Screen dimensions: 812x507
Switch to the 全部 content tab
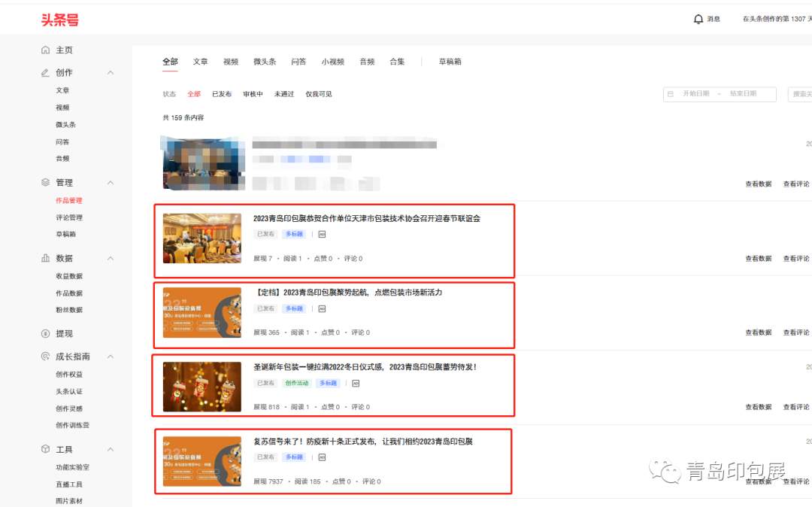tap(170, 62)
